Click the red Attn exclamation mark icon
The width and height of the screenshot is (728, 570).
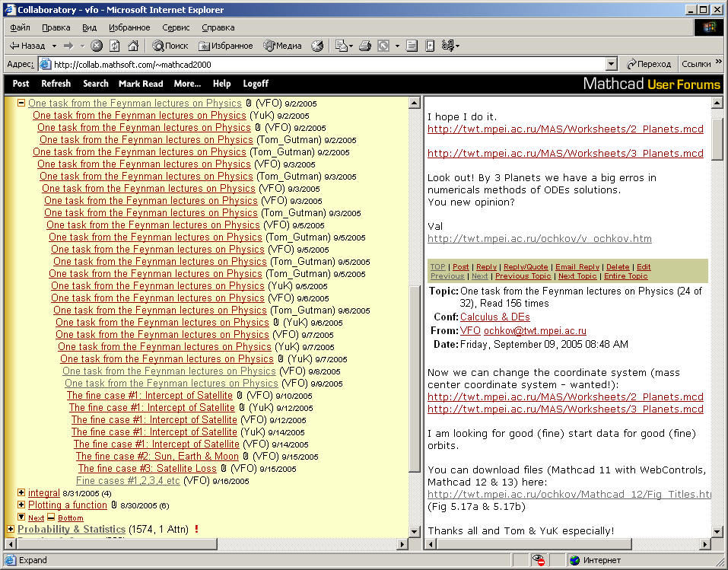196,529
